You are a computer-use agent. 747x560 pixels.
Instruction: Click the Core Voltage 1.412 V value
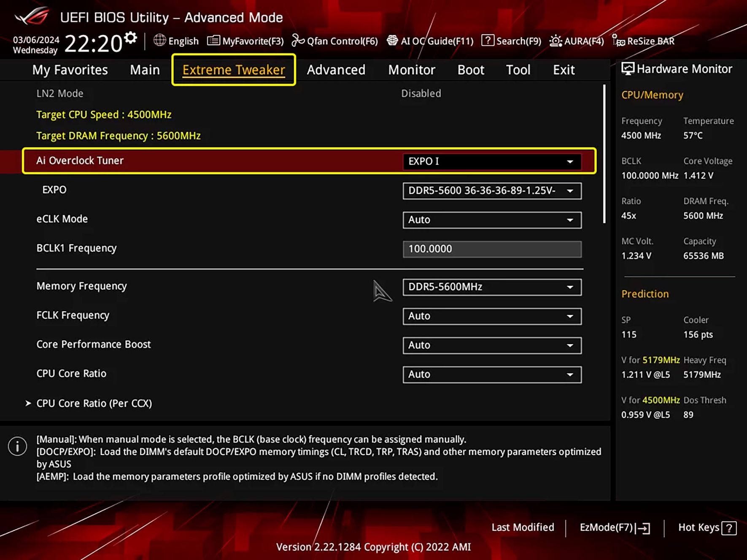698,175
